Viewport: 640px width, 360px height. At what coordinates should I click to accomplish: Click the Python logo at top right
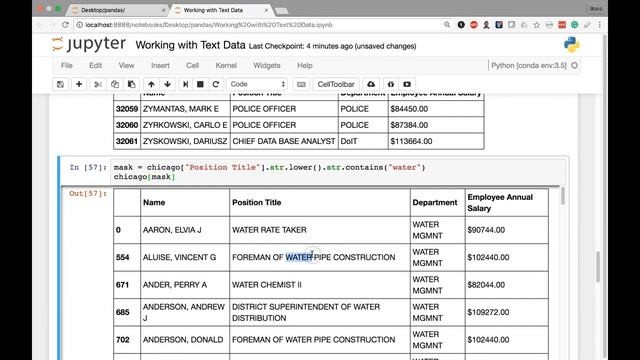pos(571,44)
